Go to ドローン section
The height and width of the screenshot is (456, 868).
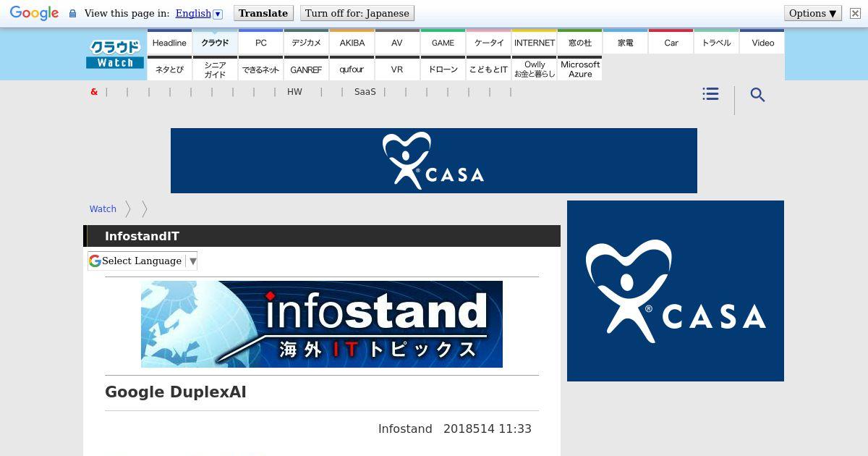[x=443, y=69]
